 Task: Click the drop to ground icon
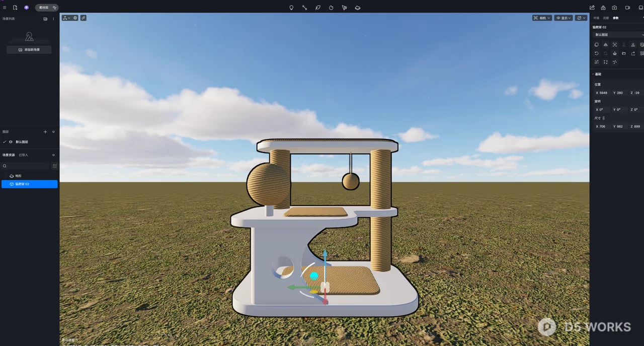633,45
